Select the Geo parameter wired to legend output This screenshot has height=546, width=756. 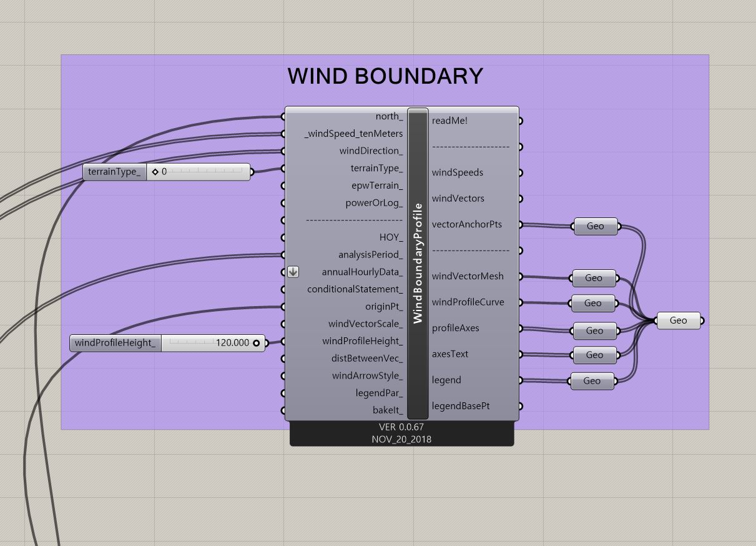click(x=592, y=380)
